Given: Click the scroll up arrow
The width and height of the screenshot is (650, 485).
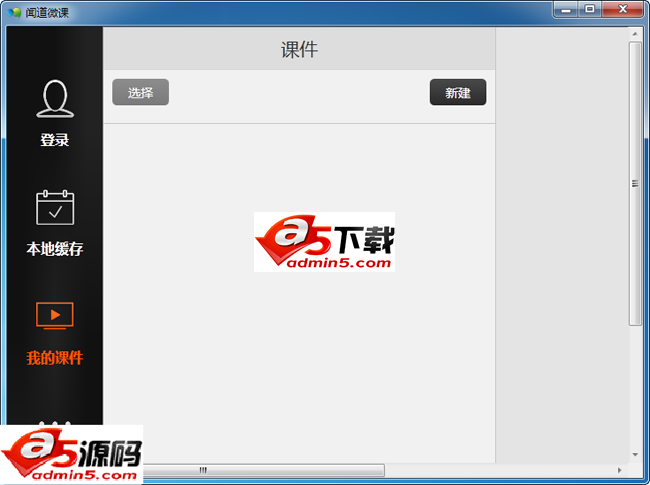Looking at the screenshot, I should pos(635,34).
